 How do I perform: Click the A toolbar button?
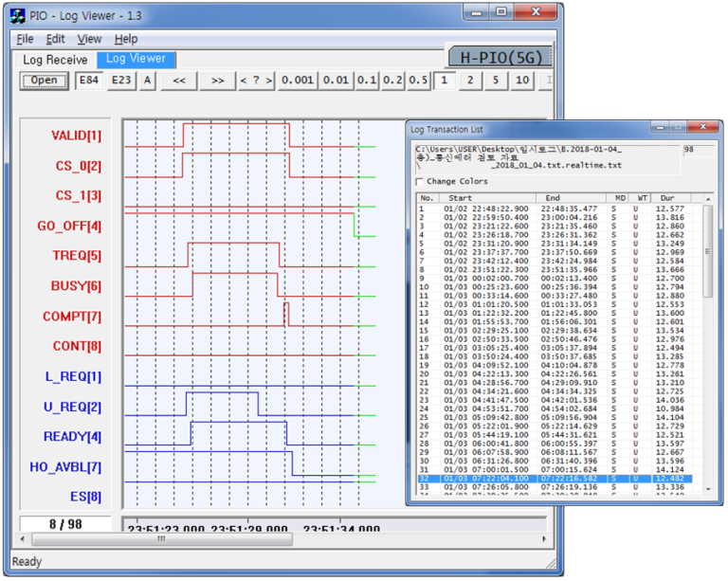click(x=147, y=81)
